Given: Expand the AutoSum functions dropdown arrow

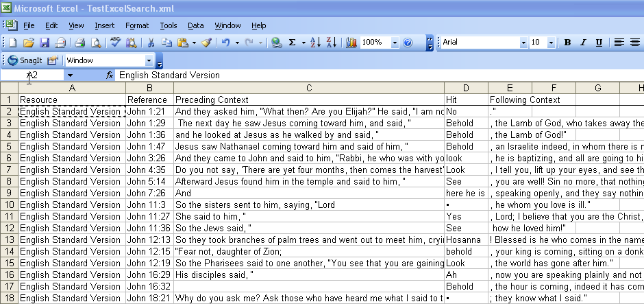Looking at the screenshot, I should pos(304,43).
